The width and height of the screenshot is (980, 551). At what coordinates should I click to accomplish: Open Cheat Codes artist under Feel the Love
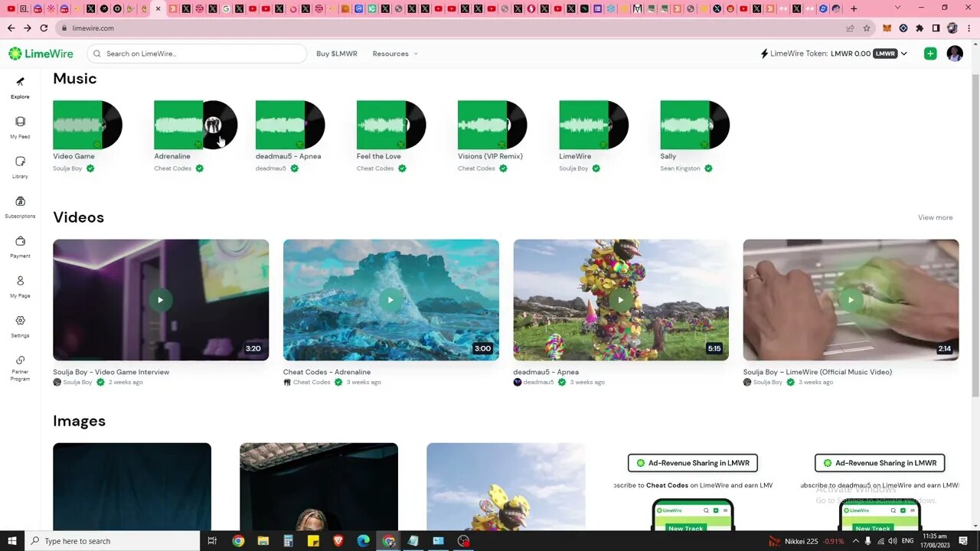tap(375, 168)
